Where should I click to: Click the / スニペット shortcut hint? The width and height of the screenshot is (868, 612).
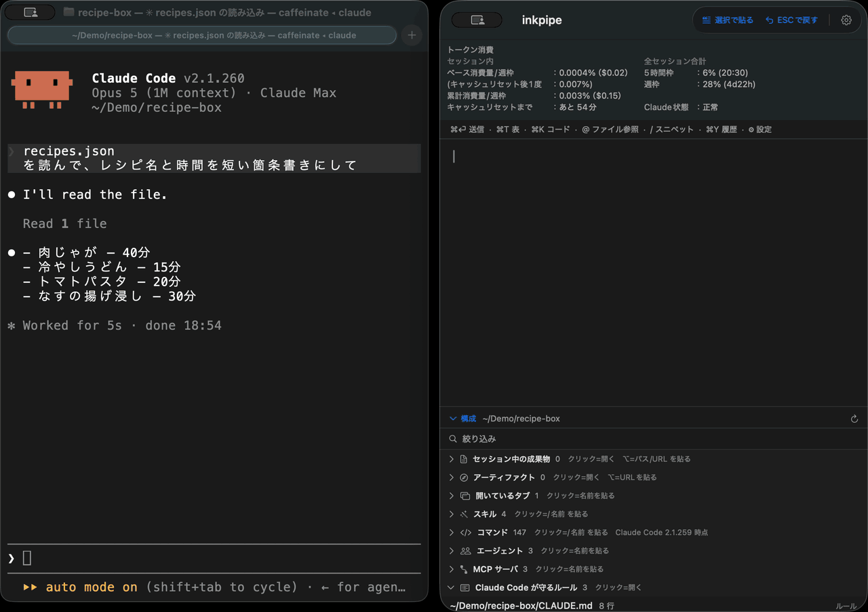(671, 130)
